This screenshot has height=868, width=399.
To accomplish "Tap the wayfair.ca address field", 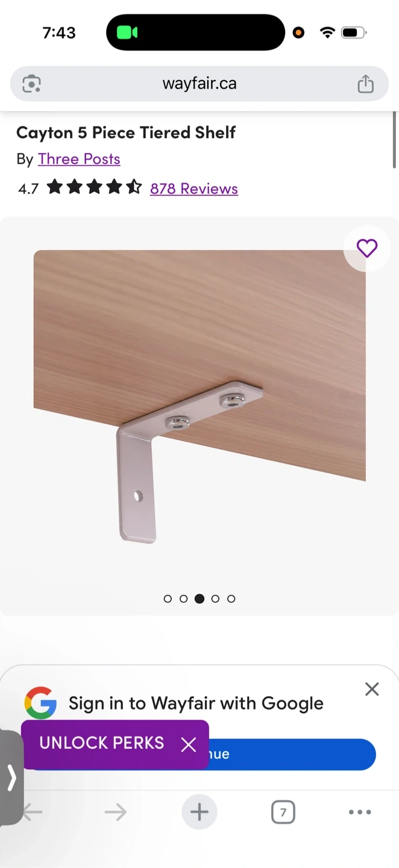I will (199, 83).
